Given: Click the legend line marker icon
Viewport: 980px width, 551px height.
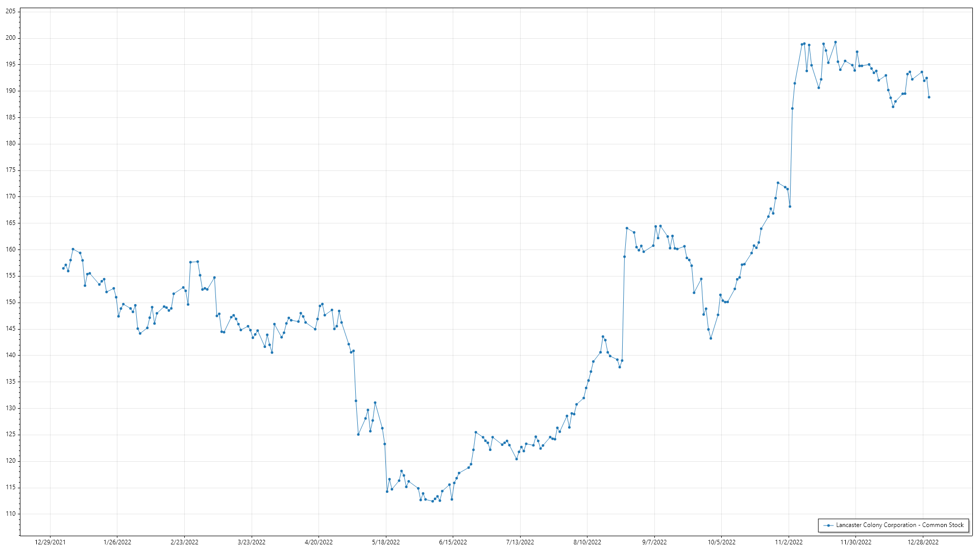Looking at the screenshot, I should click(828, 525).
